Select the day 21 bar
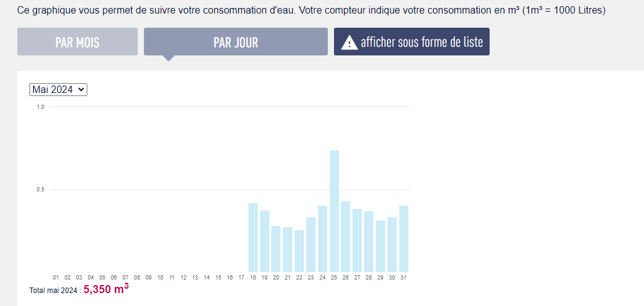The image size is (644, 306). pos(288,249)
